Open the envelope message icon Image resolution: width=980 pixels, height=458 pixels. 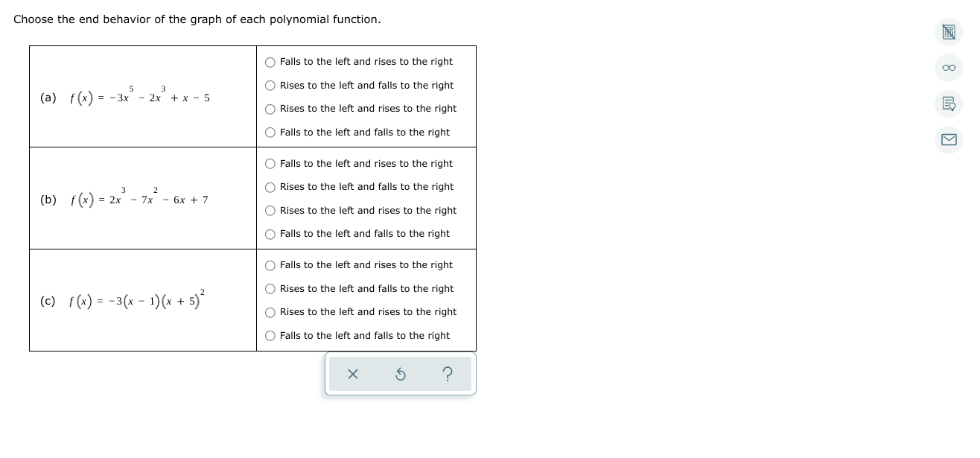[x=949, y=140]
